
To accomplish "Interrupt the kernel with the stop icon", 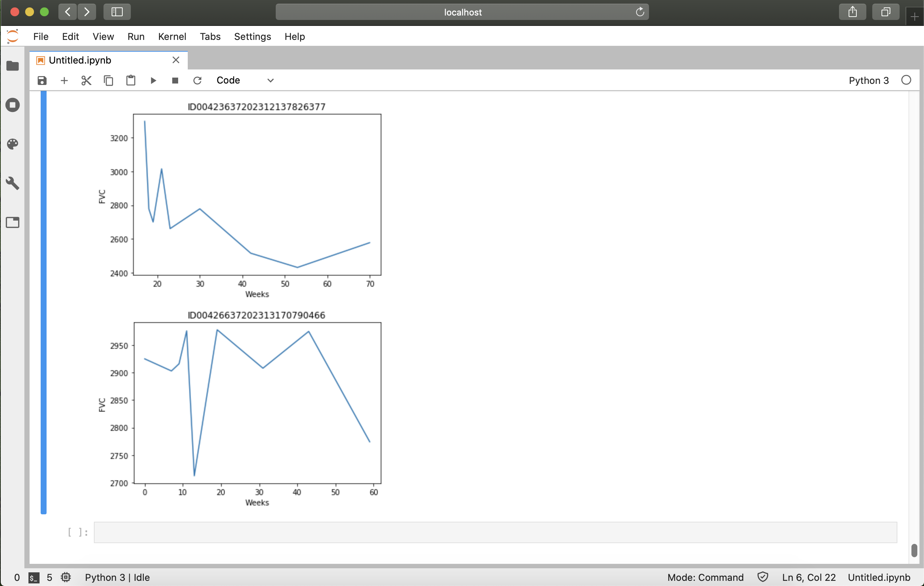I will [x=175, y=81].
